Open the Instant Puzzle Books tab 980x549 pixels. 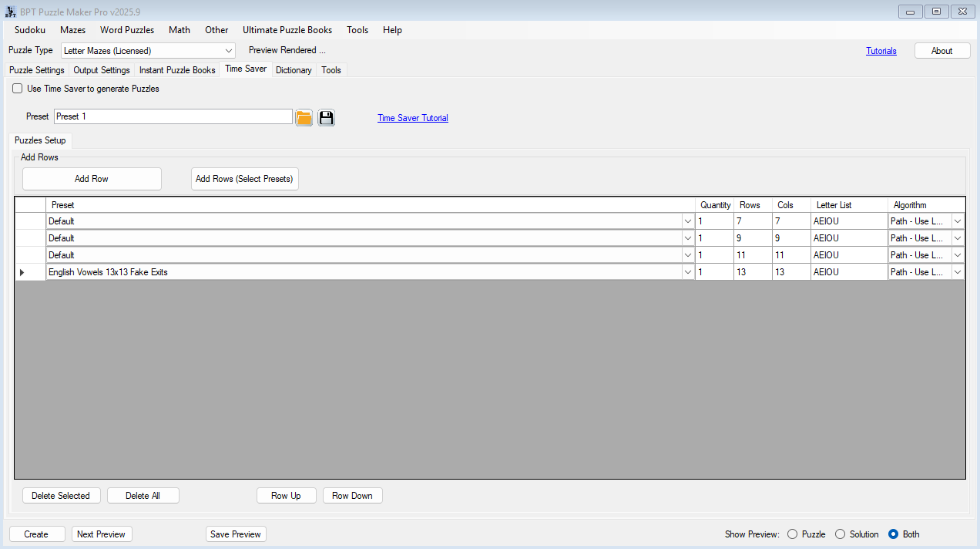click(x=177, y=70)
